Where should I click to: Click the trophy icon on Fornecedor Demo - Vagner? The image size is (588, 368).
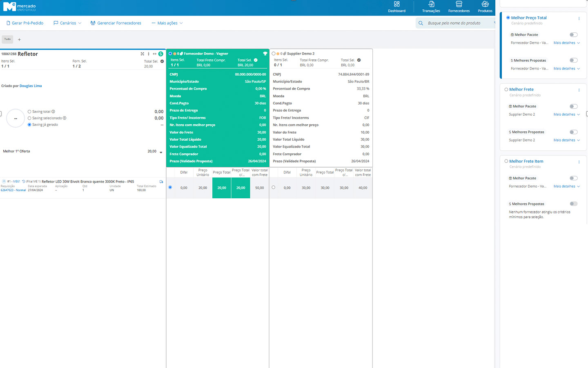tap(265, 54)
